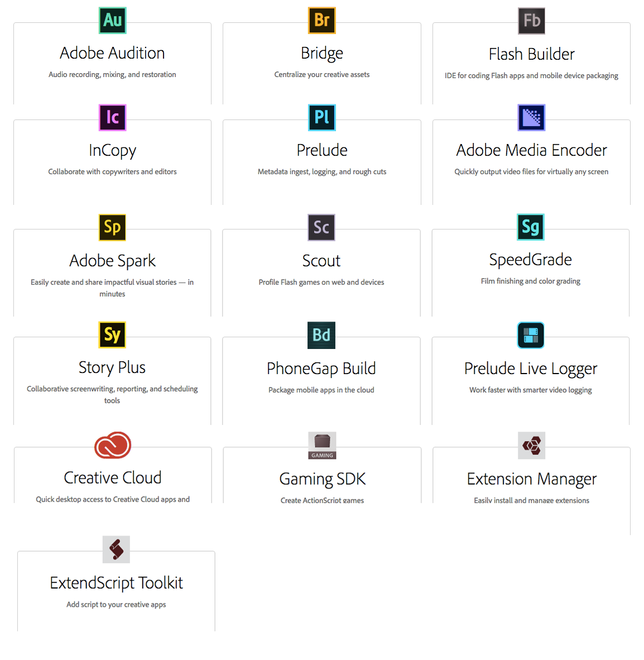Click the Scout Sc icon
Screen dimensions: 644x660
click(321, 228)
